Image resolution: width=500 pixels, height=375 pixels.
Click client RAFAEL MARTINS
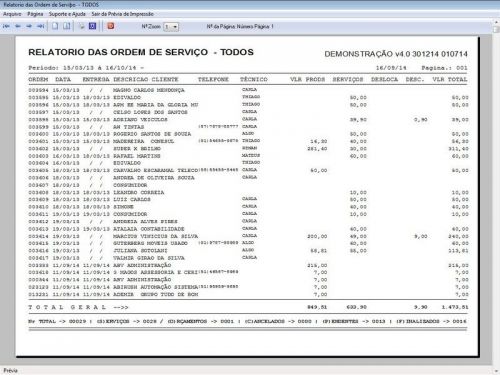(x=137, y=156)
